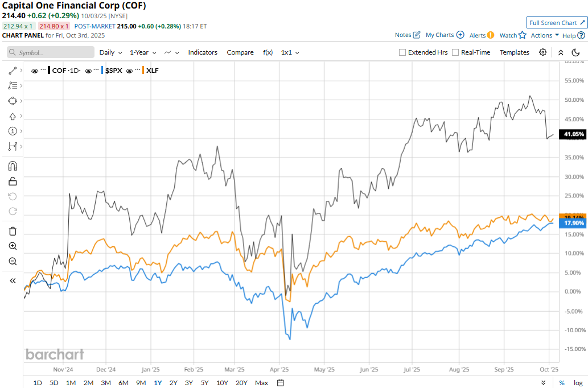Viewport: 588px width, 388px height.
Task: Select the 20Y time range
Action: point(241,383)
